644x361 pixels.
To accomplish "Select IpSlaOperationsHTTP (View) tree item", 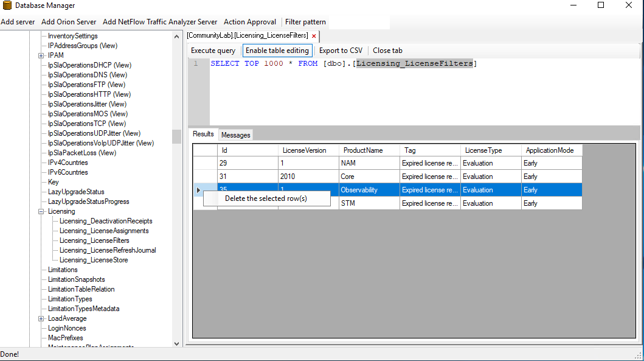I will point(89,94).
